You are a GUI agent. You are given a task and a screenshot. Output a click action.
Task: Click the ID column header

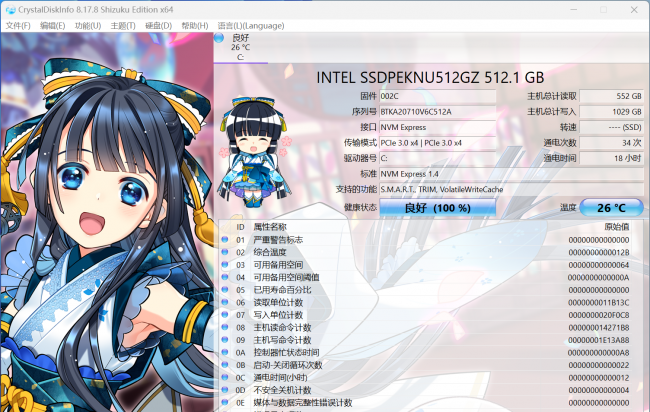point(240,227)
